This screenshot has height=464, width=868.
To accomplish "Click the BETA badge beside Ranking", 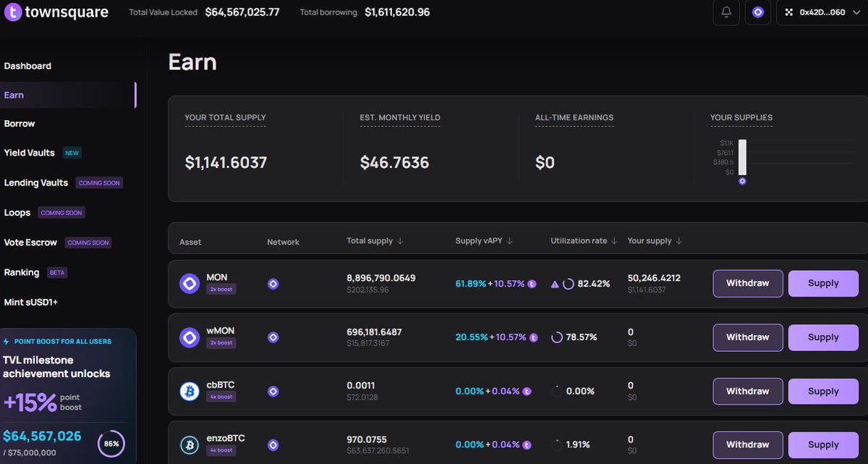I will (56, 273).
